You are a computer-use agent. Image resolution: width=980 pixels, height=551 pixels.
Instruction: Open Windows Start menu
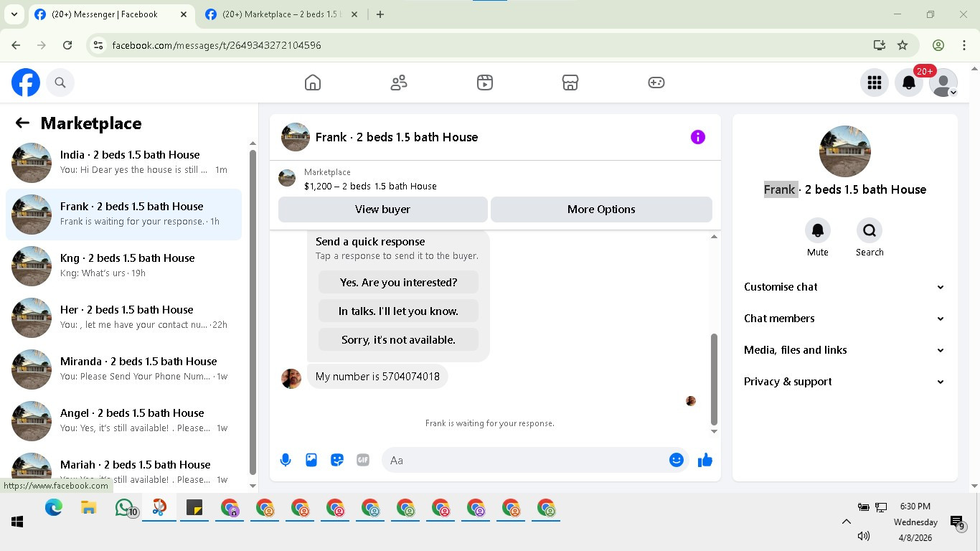point(17,522)
